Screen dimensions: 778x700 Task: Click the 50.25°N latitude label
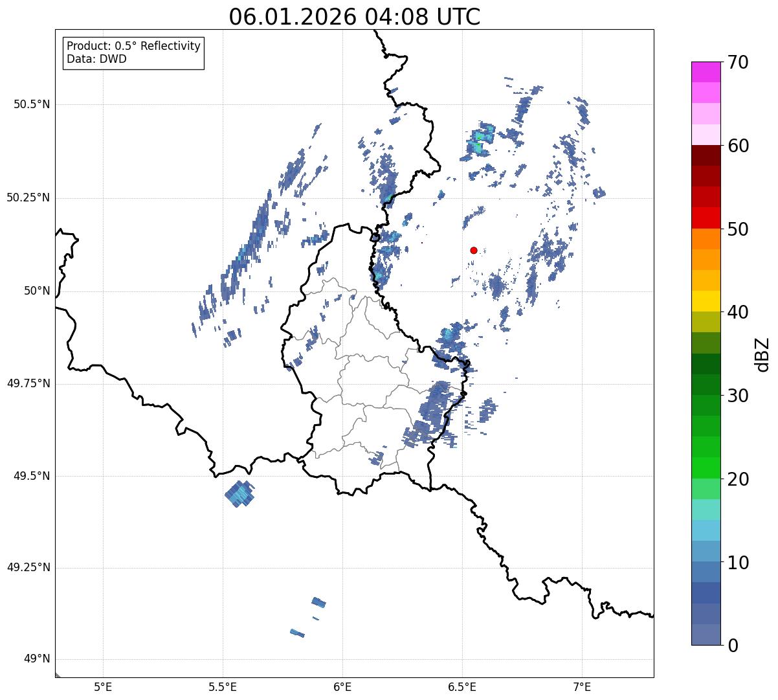point(28,198)
